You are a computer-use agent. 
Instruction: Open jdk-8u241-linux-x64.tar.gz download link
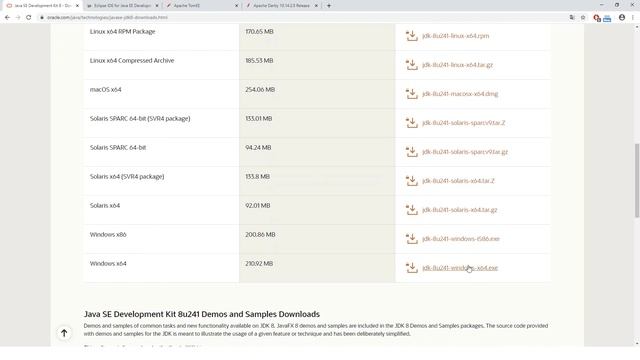coord(457,65)
